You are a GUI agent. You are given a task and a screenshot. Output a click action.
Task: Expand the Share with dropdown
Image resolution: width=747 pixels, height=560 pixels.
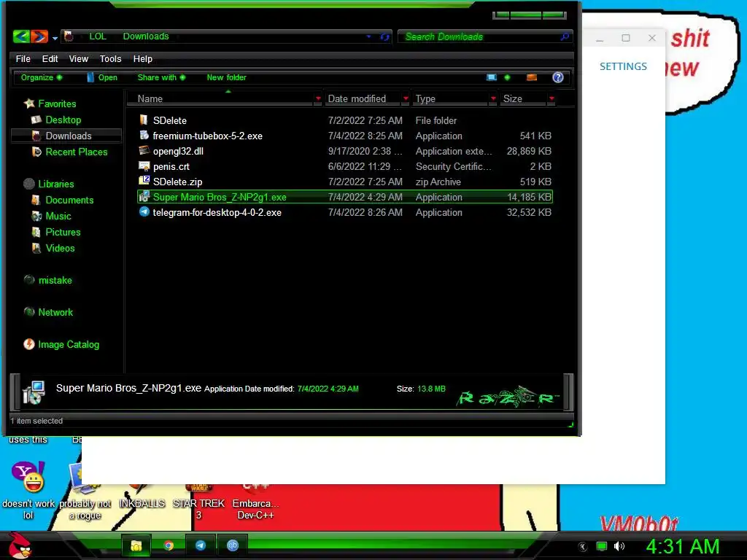pos(161,77)
